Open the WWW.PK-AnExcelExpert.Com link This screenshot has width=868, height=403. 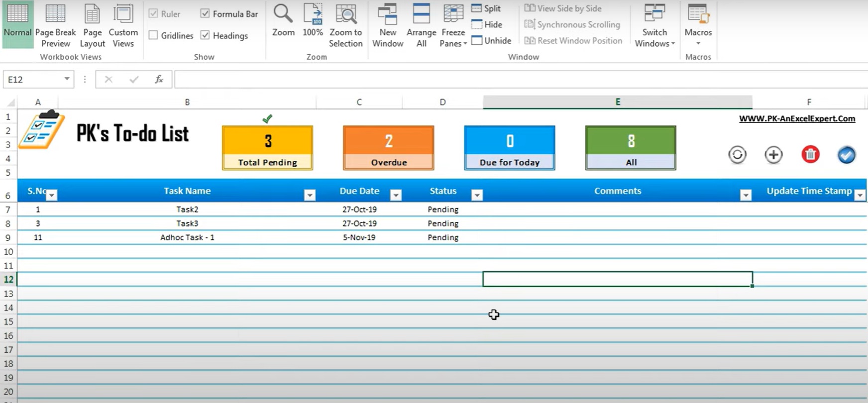797,118
